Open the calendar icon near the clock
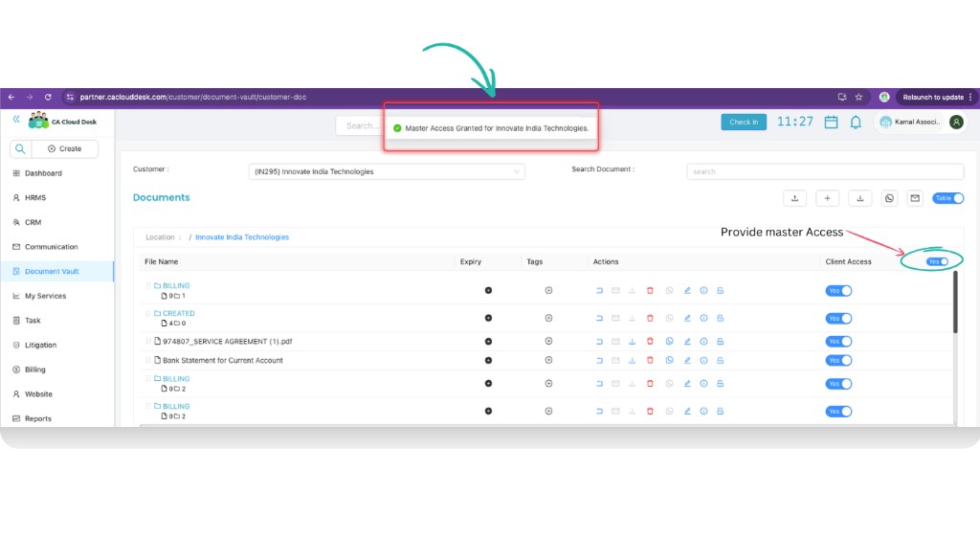 tap(829, 123)
